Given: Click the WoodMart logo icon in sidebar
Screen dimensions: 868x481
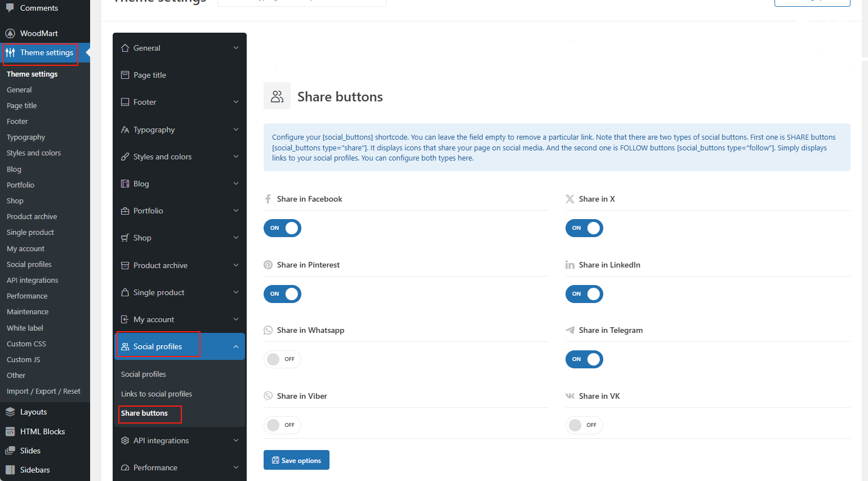Looking at the screenshot, I should point(10,33).
